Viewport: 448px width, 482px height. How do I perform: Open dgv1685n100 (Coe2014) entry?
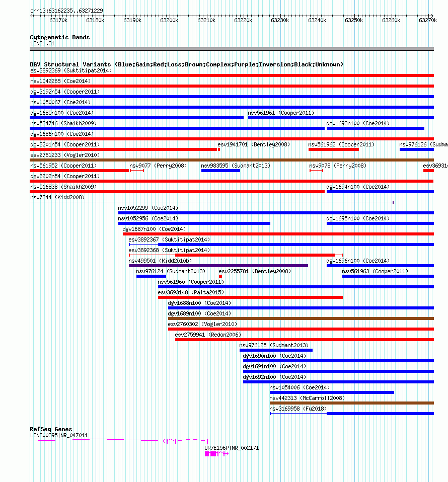tap(62, 113)
